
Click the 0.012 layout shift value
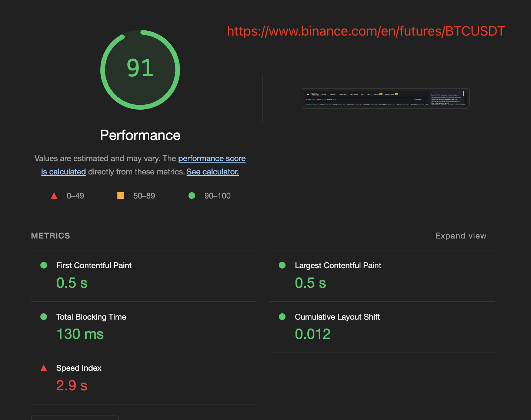[313, 334]
